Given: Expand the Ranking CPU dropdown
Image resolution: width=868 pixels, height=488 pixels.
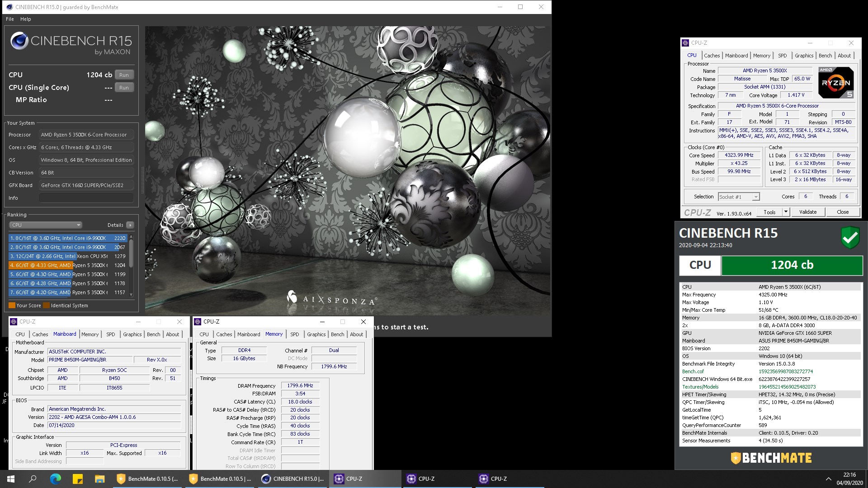Looking at the screenshot, I should tap(45, 225).
